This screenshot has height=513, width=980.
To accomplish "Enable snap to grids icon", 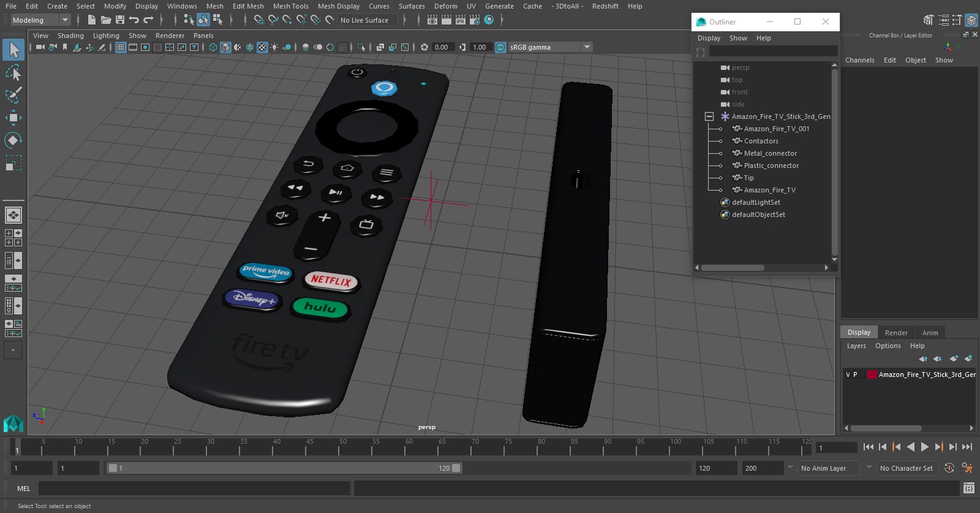I will click(x=259, y=20).
